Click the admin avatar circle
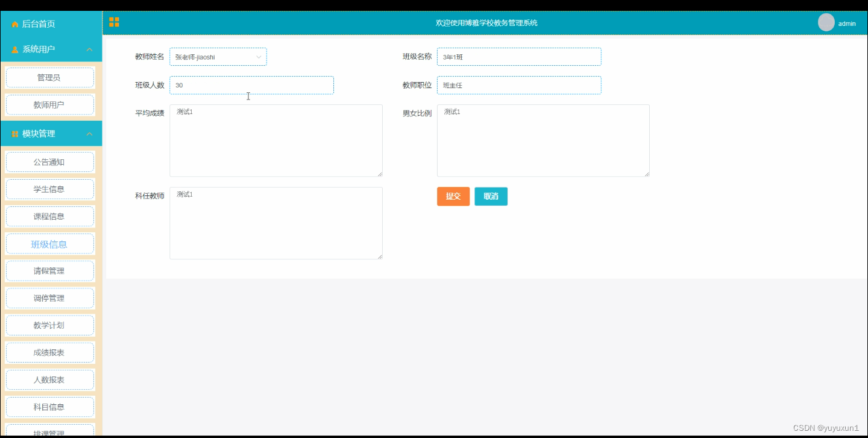The width and height of the screenshot is (868, 438). [826, 22]
